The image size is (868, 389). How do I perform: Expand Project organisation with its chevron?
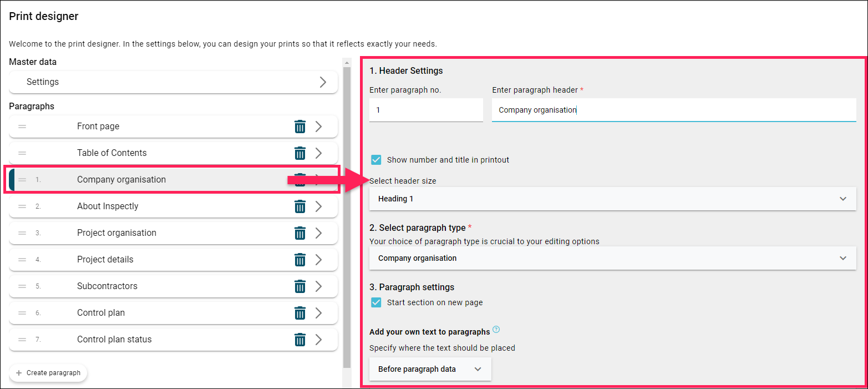tap(319, 233)
